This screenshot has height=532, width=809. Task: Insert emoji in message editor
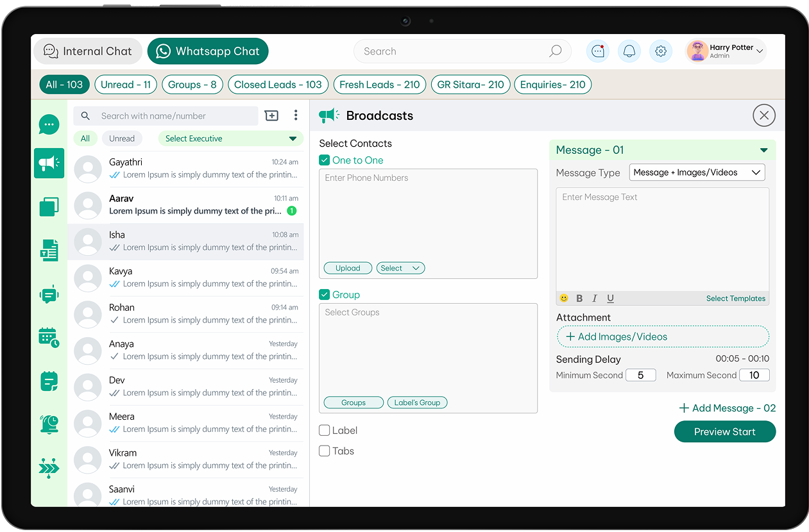click(x=564, y=298)
